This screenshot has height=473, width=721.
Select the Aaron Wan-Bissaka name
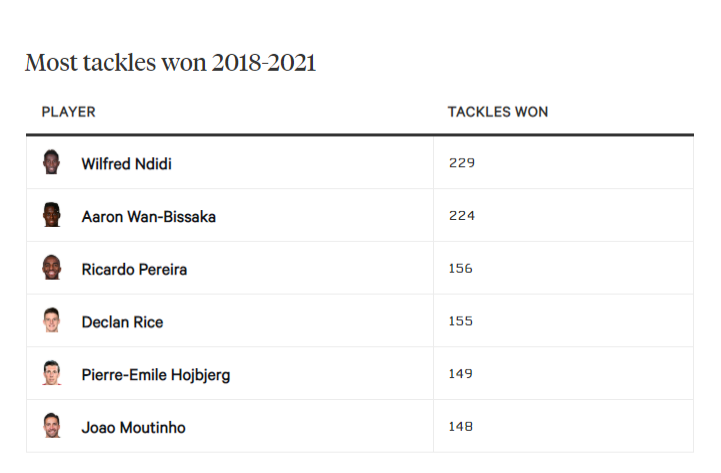[148, 216]
